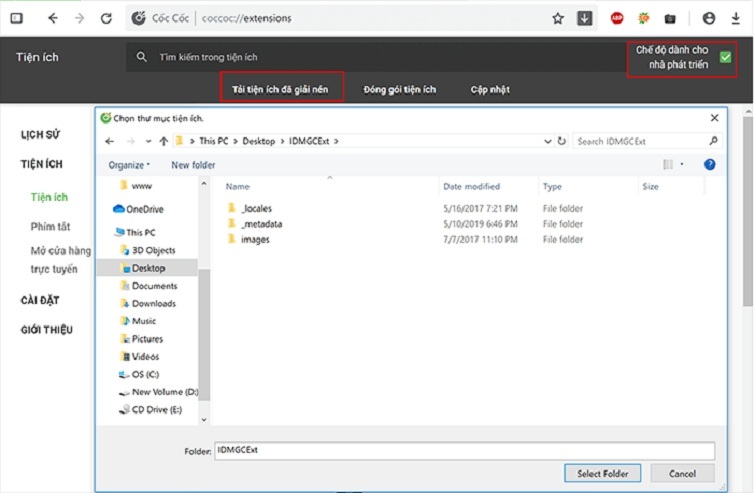Screen dimensions: 755x493
Task: Select Downloads in the navigation tree
Action: click(x=153, y=303)
